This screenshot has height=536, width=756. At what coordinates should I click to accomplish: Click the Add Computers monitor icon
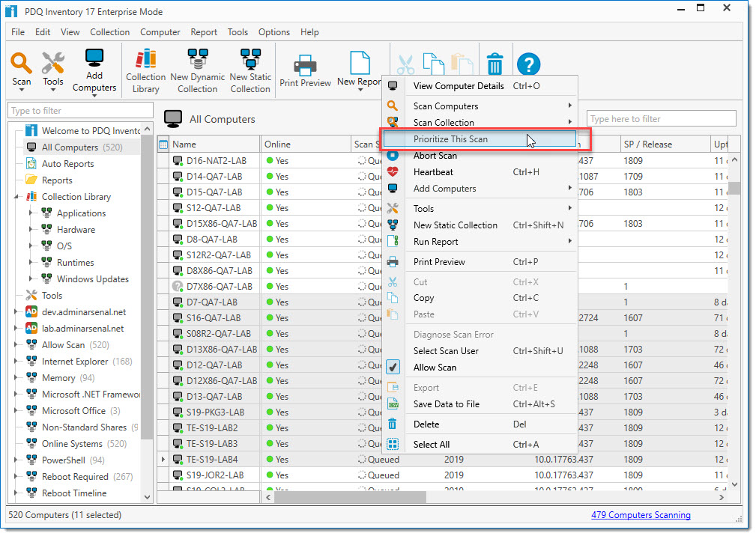click(x=94, y=58)
